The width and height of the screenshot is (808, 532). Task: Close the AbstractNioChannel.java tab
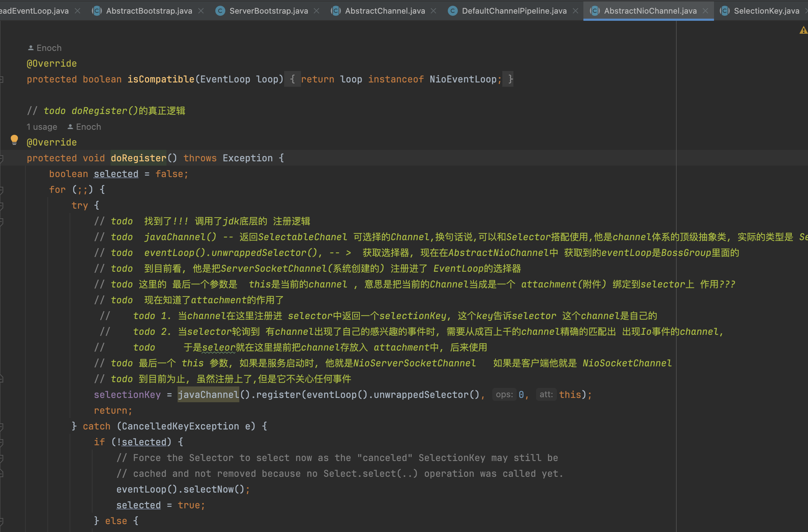705,11
